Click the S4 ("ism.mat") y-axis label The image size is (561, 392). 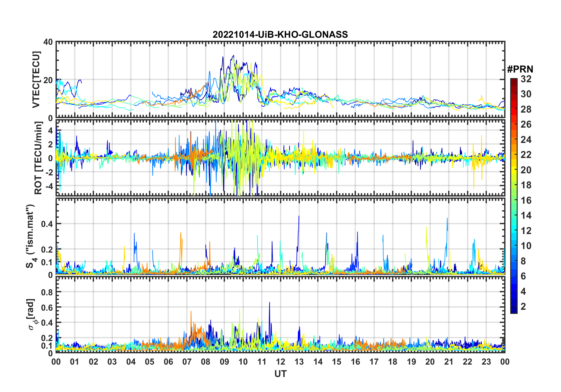pos(30,236)
